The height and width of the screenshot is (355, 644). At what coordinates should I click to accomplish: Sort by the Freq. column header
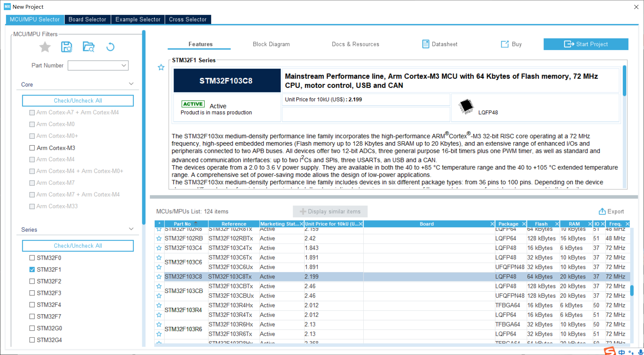pos(615,224)
